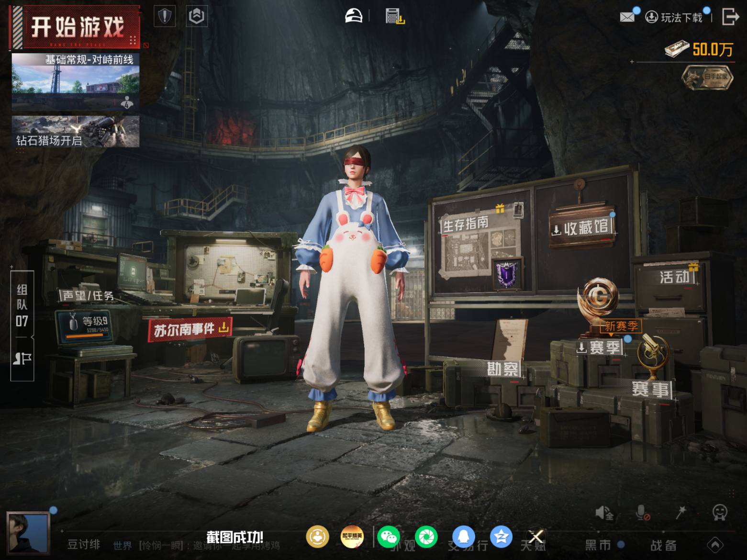The width and height of the screenshot is (747, 560).
Task: Open the 生存指南 survival guide
Action: click(465, 224)
